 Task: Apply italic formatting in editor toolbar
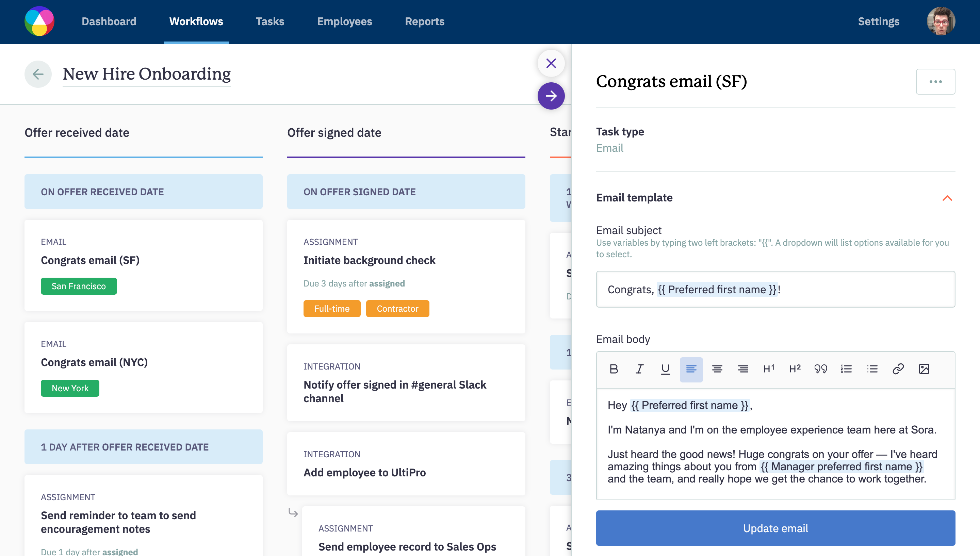pyautogui.click(x=639, y=369)
